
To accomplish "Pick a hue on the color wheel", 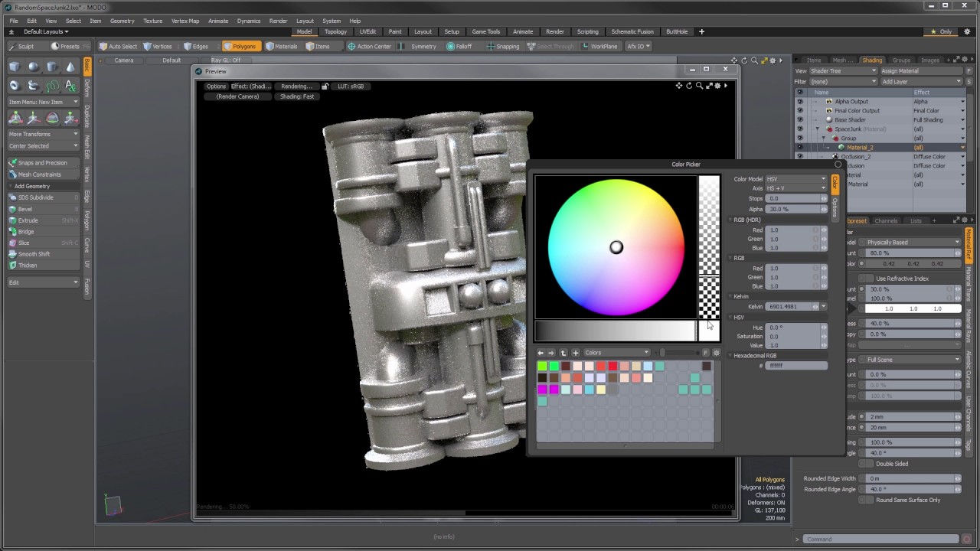I will coord(616,247).
